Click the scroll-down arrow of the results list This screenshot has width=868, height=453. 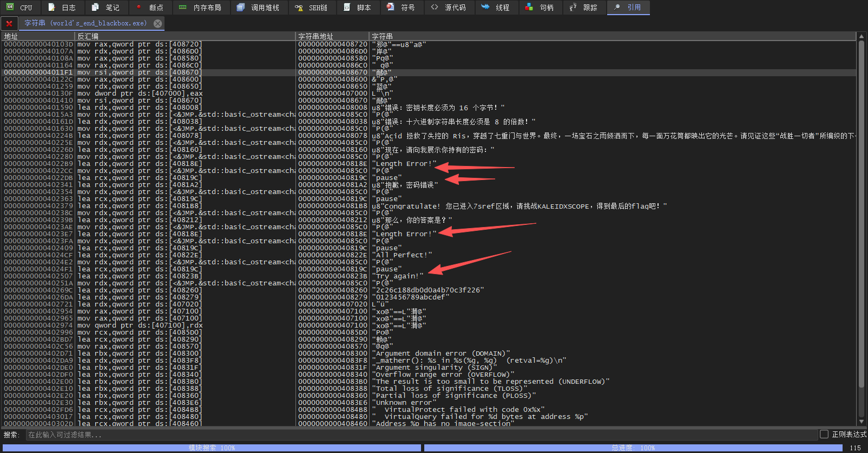[861, 422]
